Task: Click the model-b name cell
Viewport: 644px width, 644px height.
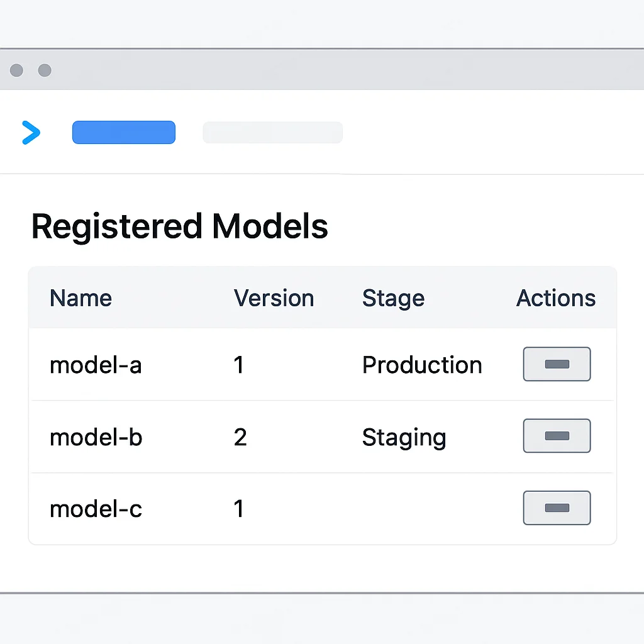Action: [x=96, y=436]
